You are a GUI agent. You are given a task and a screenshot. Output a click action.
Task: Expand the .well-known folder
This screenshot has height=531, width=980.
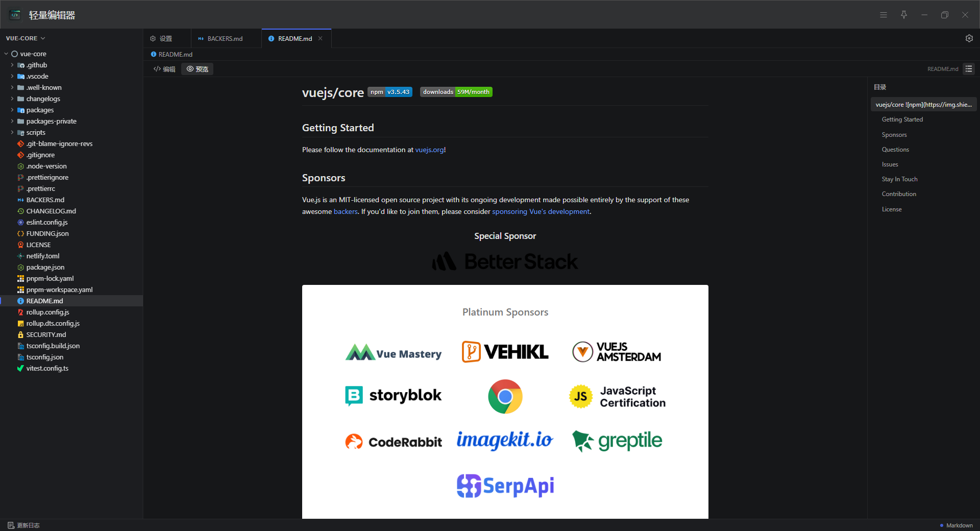[x=12, y=87]
